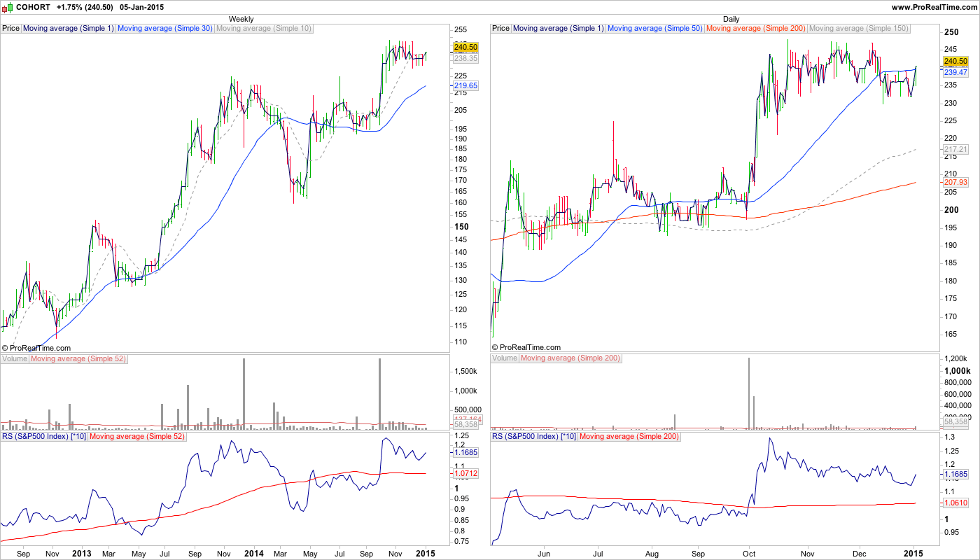Click the bold 200 label on Daily price axis
Image resolution: width=980 pixels, height=560 pixels.
point(952,210)
